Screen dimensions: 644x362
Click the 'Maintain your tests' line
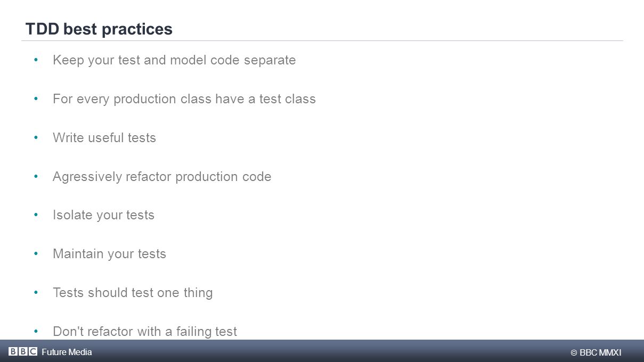(x=109, y=254)
